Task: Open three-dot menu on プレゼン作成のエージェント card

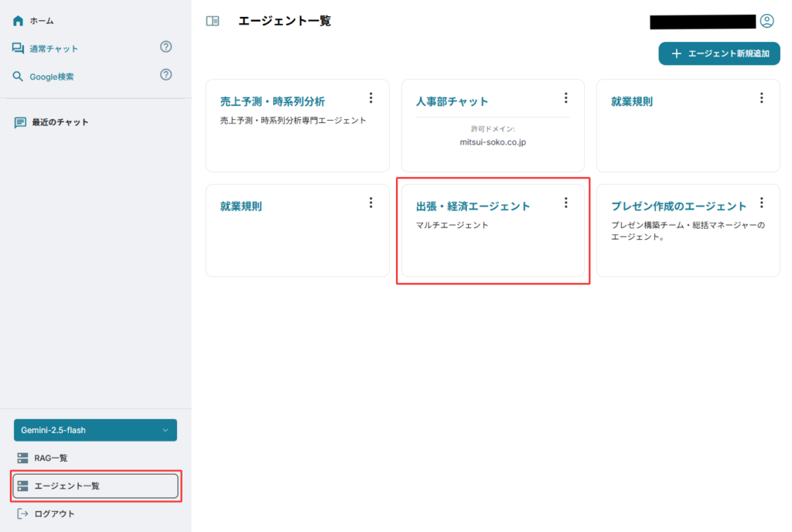Action: point(761,203)
